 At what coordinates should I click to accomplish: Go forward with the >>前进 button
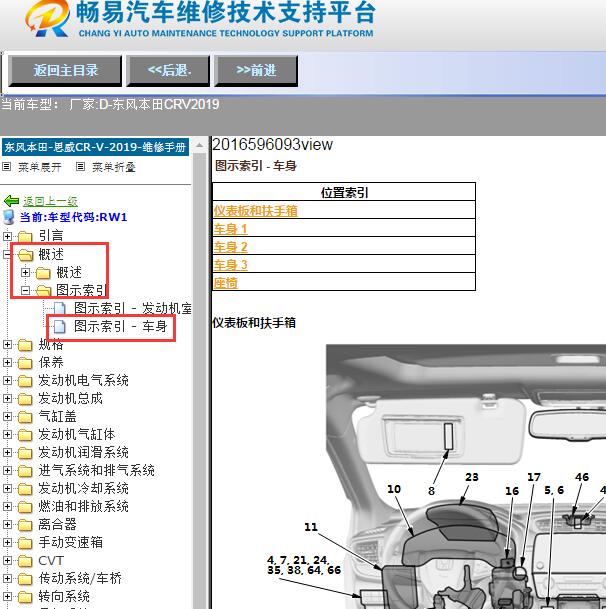(x=256, y=71)
